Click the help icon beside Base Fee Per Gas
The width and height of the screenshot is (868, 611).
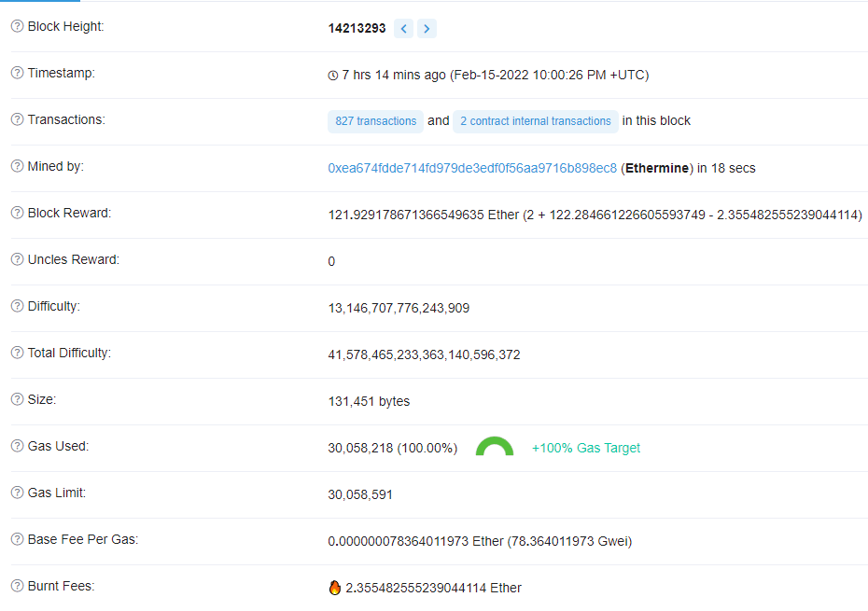click(17, 539)
